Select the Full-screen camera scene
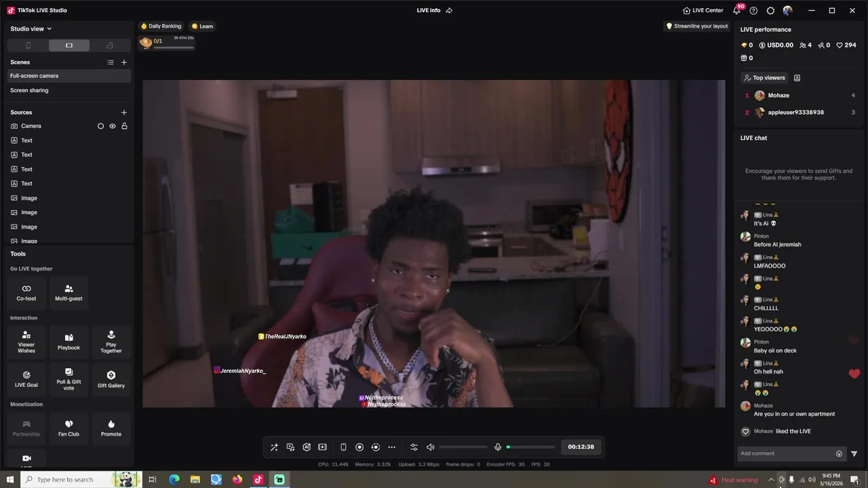This screenshot has height=488, width=868. [69, 76]
